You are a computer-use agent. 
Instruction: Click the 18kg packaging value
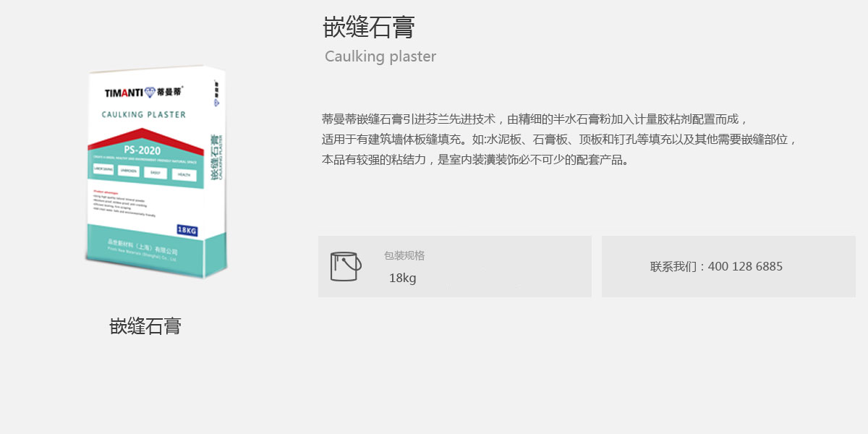coord(403,278)
